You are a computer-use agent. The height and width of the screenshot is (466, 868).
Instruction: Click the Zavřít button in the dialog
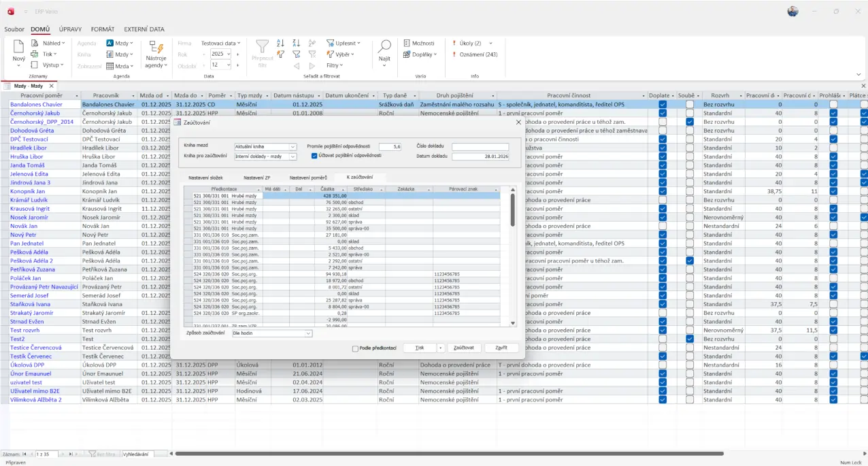(x=501, y=348)
